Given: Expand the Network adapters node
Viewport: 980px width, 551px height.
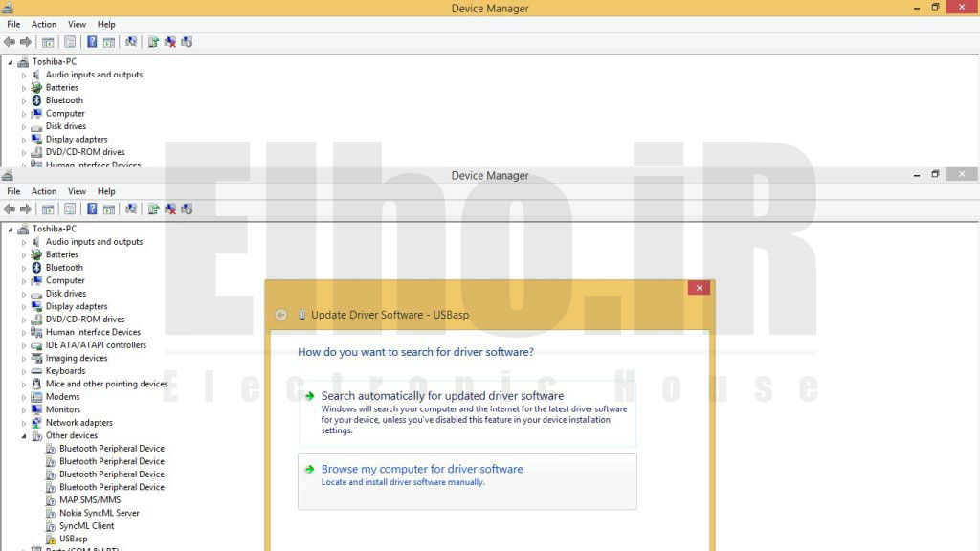Looking at the screenshot, I should pyautogui.click(x=24, y=423).
